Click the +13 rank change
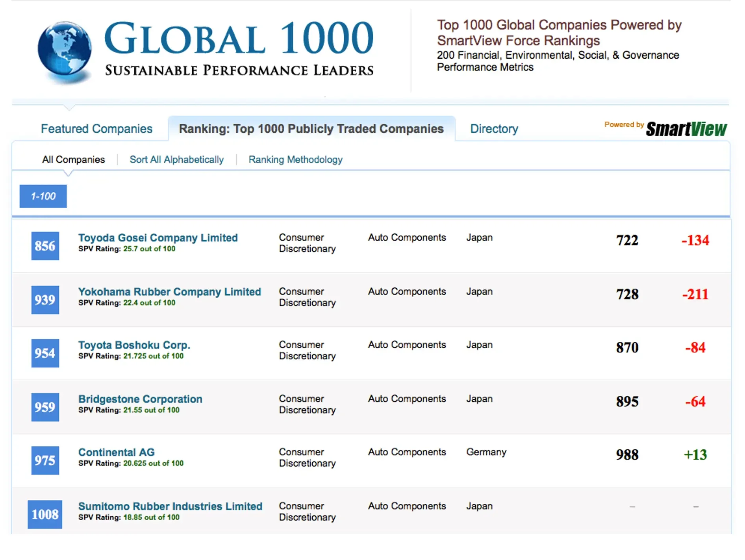This screenshot has width=745, height=560. click(x=695, y=454)
